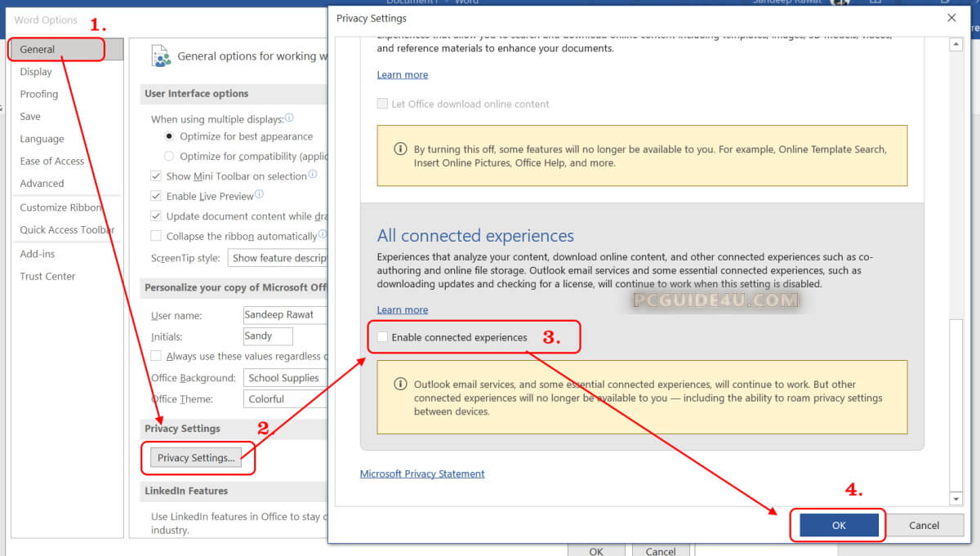The height and width of the screenshot is (556, 980).
Task: Click the General options icon in header
Action: coord(160,56)
